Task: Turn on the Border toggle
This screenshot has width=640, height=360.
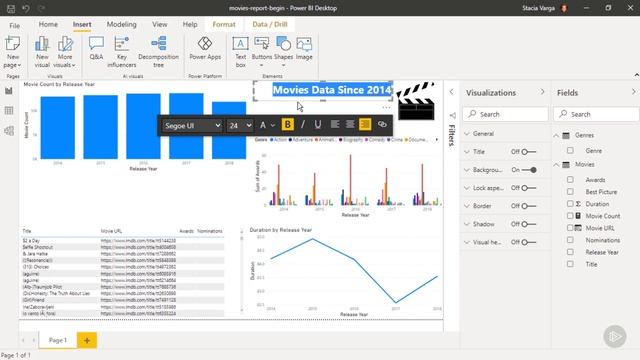Action: pos(529,206)
